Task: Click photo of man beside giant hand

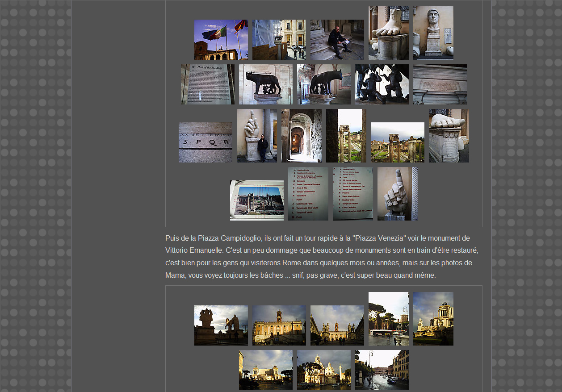Action: point(256,136)
